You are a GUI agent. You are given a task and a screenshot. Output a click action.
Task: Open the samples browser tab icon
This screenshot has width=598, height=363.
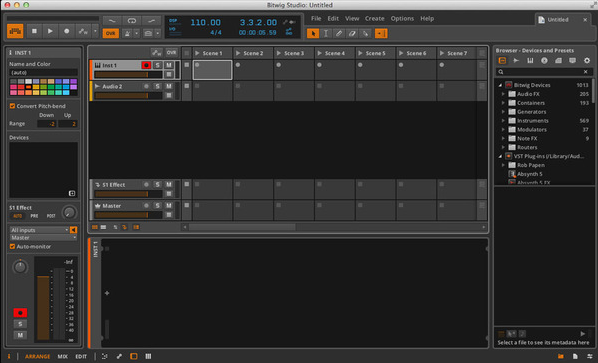[x=516, y=60]
